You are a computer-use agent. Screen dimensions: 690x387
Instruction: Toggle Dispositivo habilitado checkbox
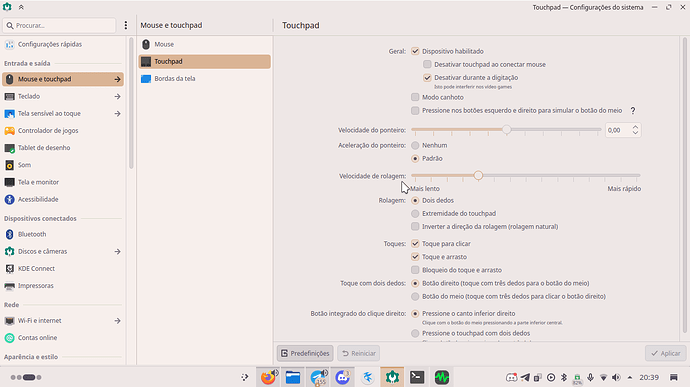tap(415, 51)
